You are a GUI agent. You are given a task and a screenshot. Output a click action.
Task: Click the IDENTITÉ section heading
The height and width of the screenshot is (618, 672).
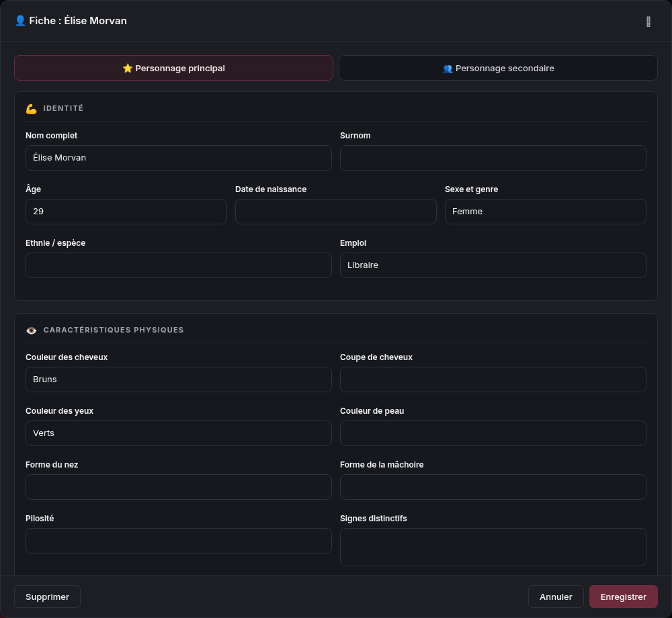(63, 108)
